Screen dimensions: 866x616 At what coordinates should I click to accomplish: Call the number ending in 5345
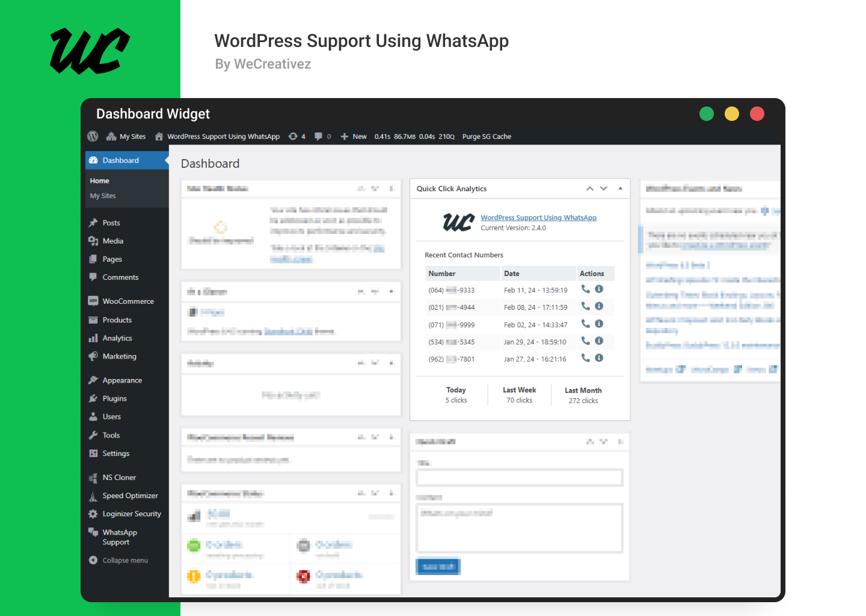click(585, 341)
